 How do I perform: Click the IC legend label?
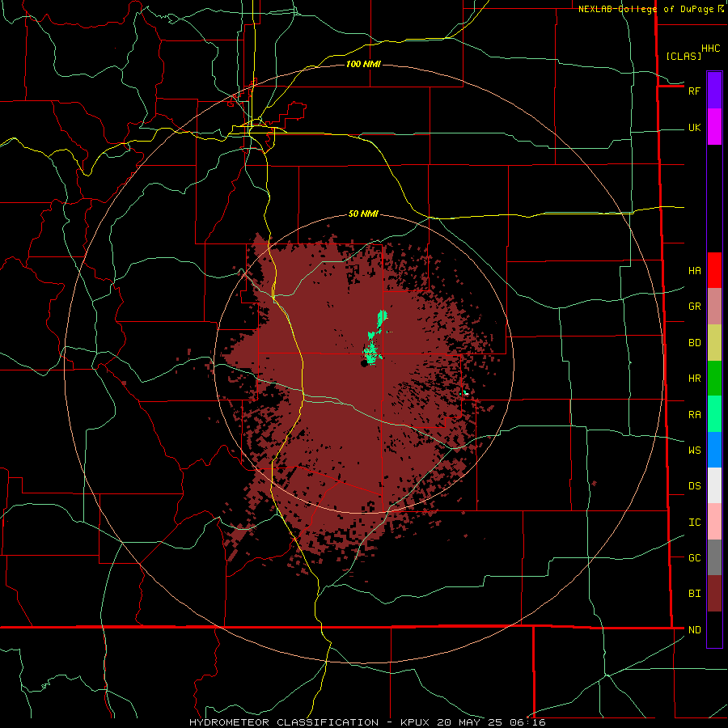[694, 523]
